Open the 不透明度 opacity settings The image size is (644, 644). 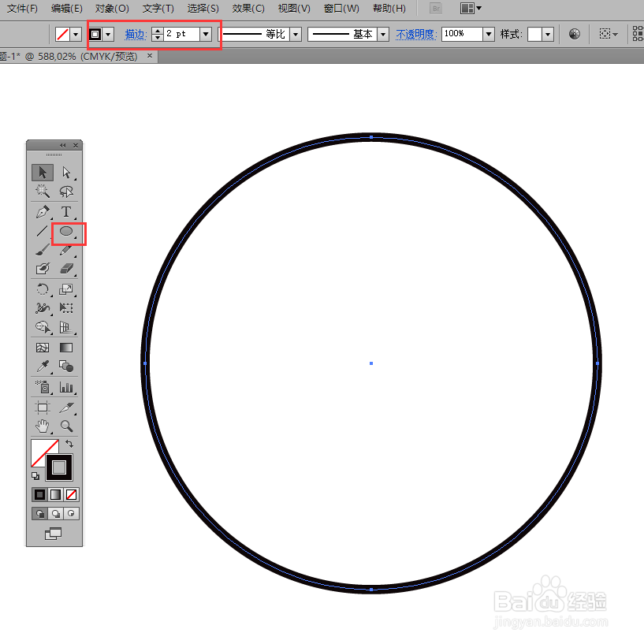[415, 34]
